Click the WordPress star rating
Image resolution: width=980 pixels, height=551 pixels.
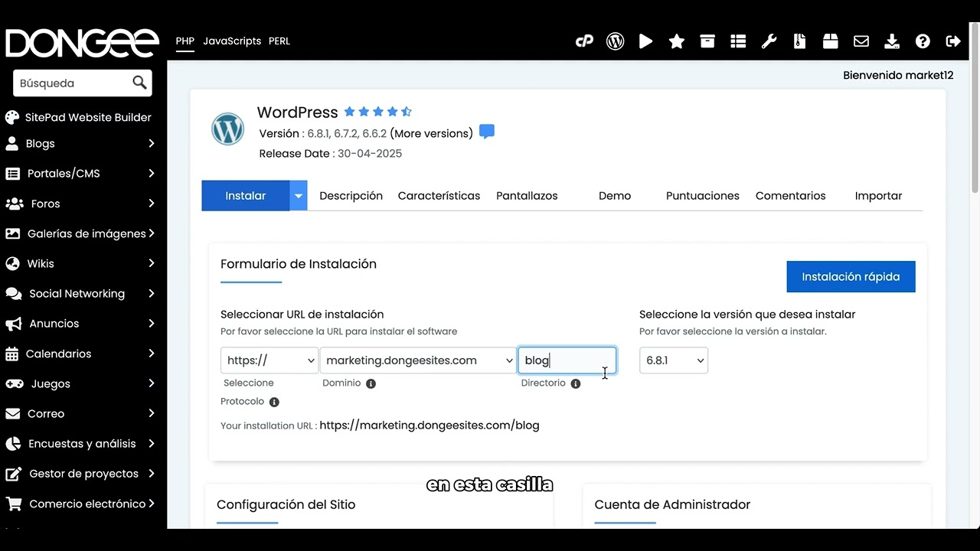[x=377, y=112]
